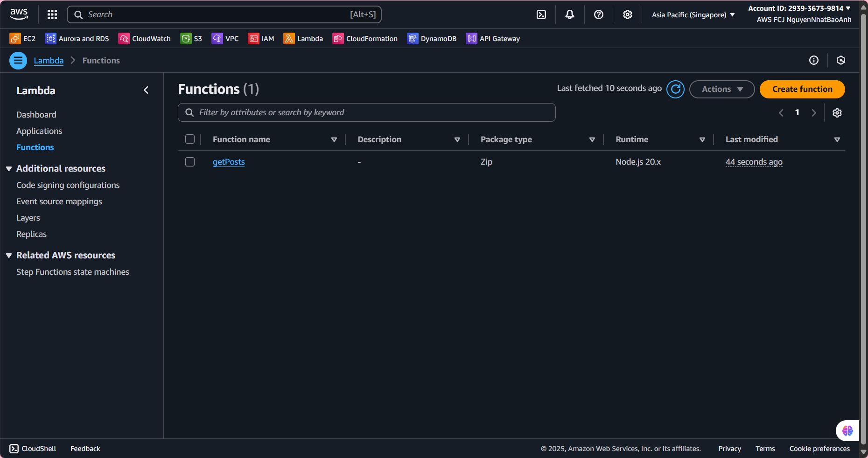Open the AWS services grid menu
868x458 pixels.
(x=52, y=14)
